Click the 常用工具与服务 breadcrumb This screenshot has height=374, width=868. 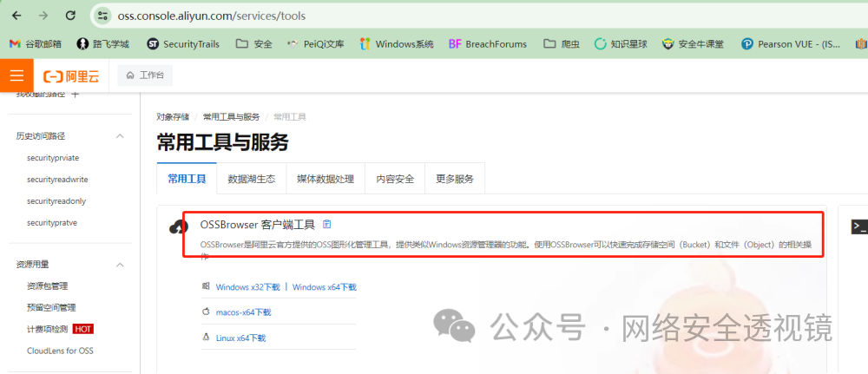pyautogui.click(x=231, y=117)
